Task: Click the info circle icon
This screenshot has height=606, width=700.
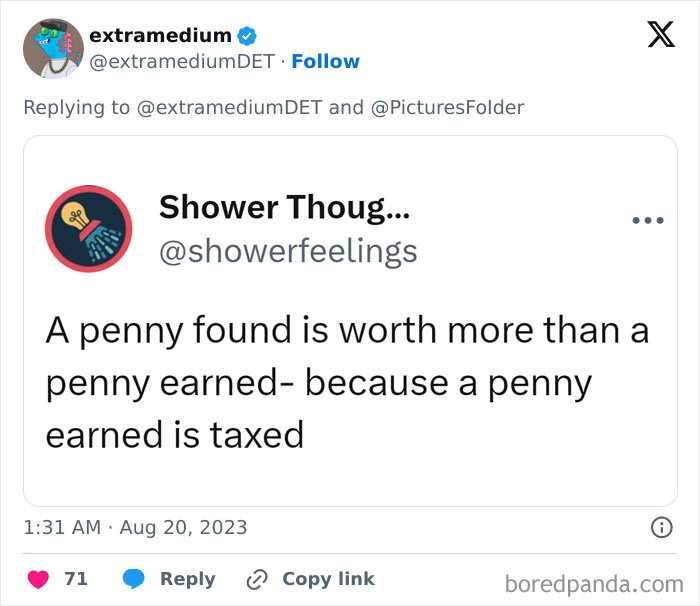Action: click(x=661, y=527)
